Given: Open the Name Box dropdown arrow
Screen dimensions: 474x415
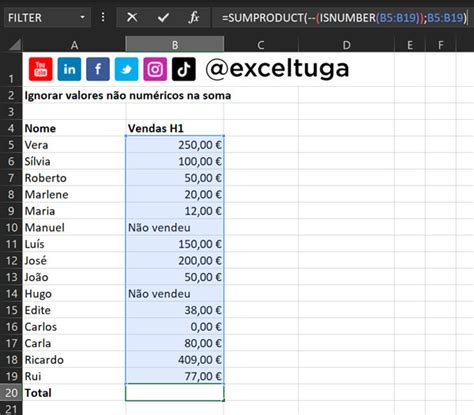Looking at the screenshot, I should tap(82, 17).
